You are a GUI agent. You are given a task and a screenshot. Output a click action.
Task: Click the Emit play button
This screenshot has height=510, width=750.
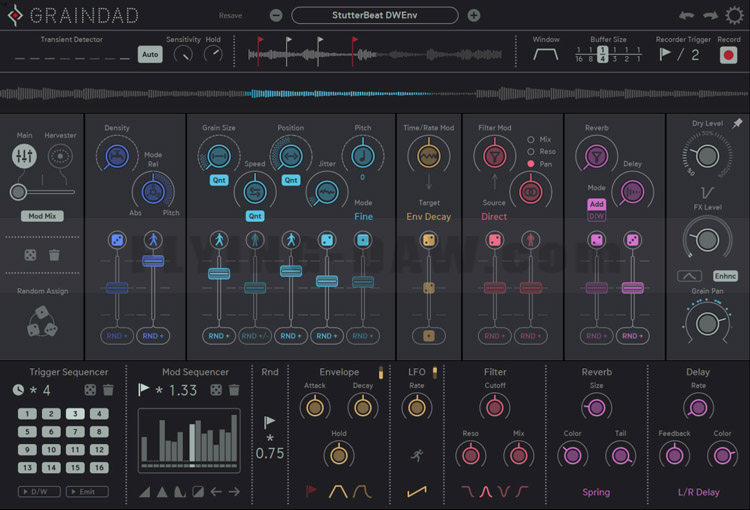[87, 491]
